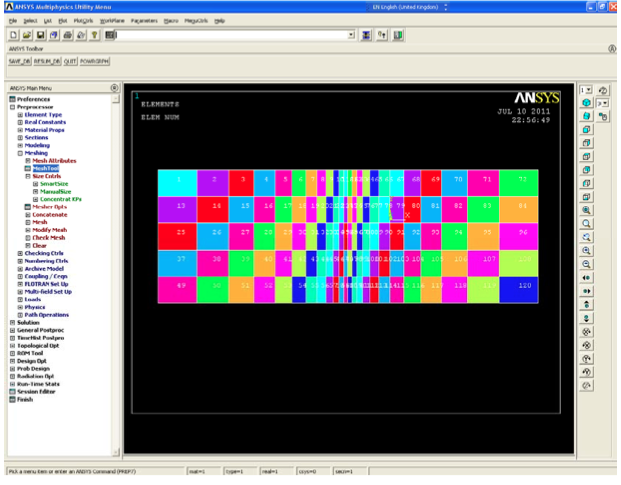Select the SmartSize tree item
This screenshot has width=621, height=485.
54,184
